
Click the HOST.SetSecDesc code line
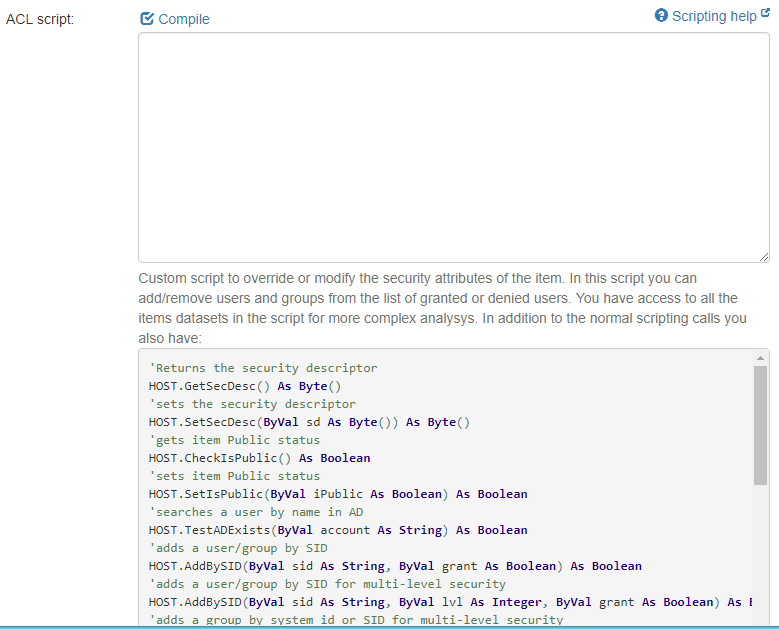[309, 422]
